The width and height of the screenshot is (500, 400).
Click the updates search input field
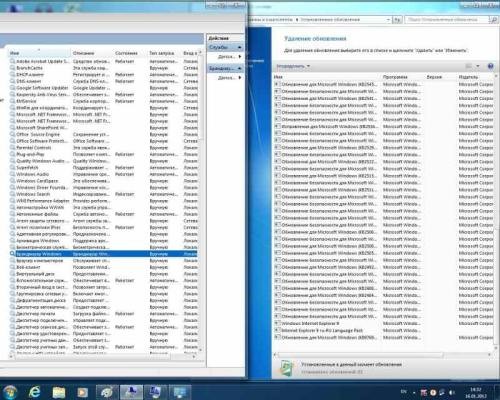pos(447,20)
